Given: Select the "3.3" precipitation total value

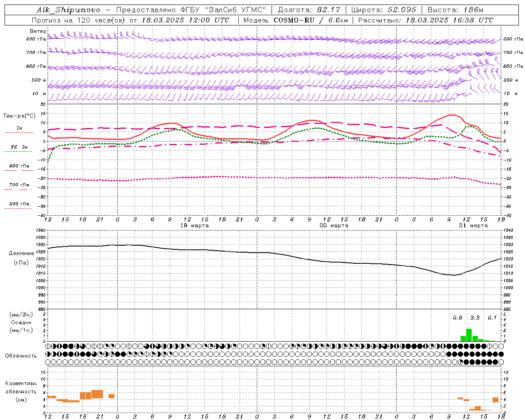Looking at the screenshot, I should pos(475,318).
